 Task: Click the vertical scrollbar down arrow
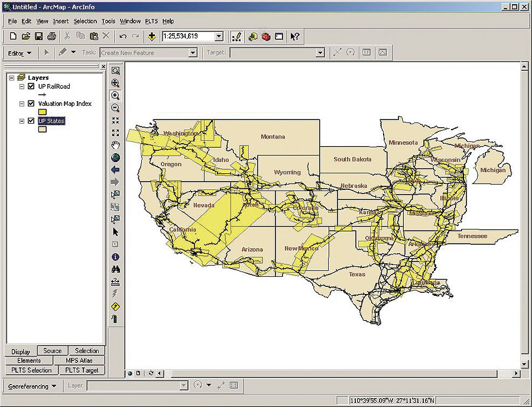click(x=524, y=364)
